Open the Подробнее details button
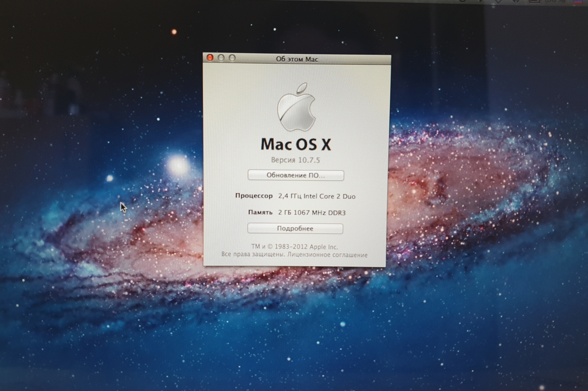Viewport: 588px width, 391px height. click(295, 228)
